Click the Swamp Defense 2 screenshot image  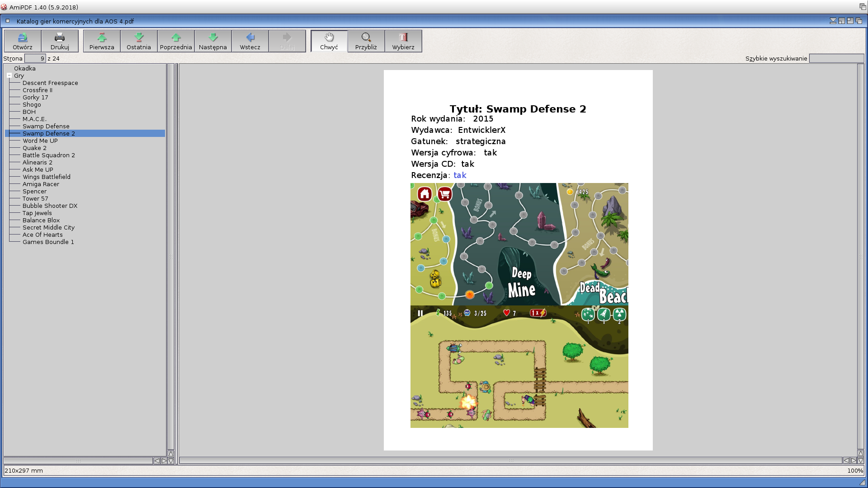(x=519, y=305)
